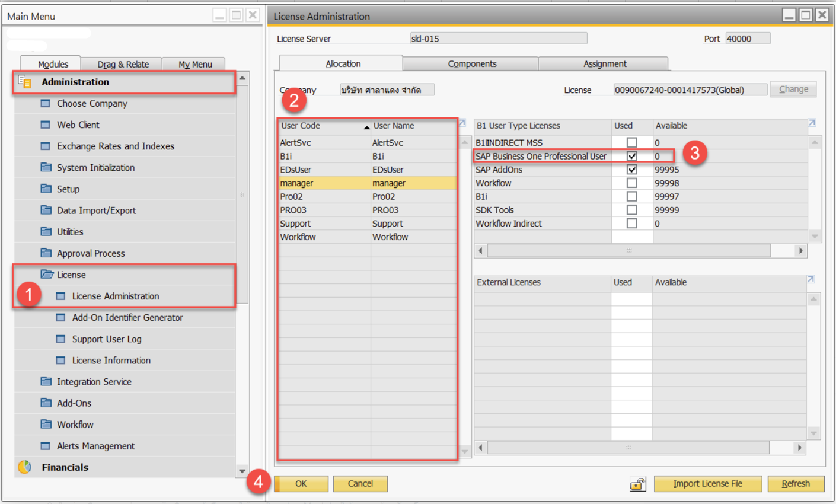836x504 pixels.
Task: Expand the B1 User Type Licenses table icon
Action: point(812,123)
